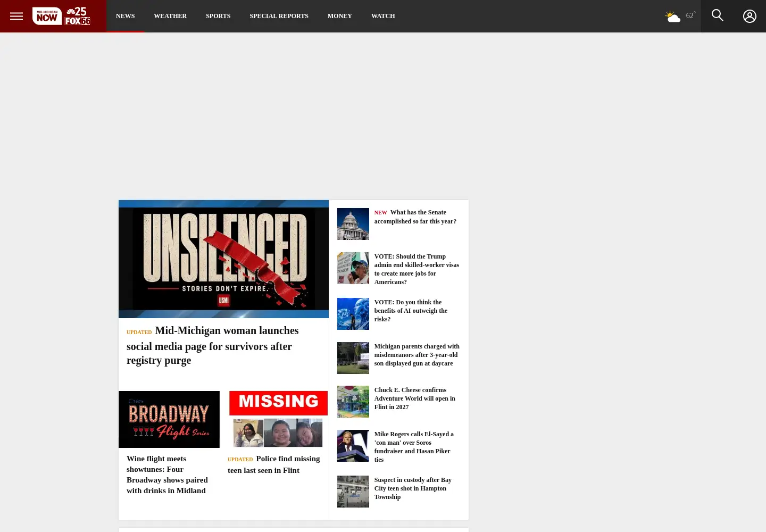Viewport: 766px width, 532px height.
Task: Read Mid-Michigan woman launches social media page story
Action: point(213,345)
